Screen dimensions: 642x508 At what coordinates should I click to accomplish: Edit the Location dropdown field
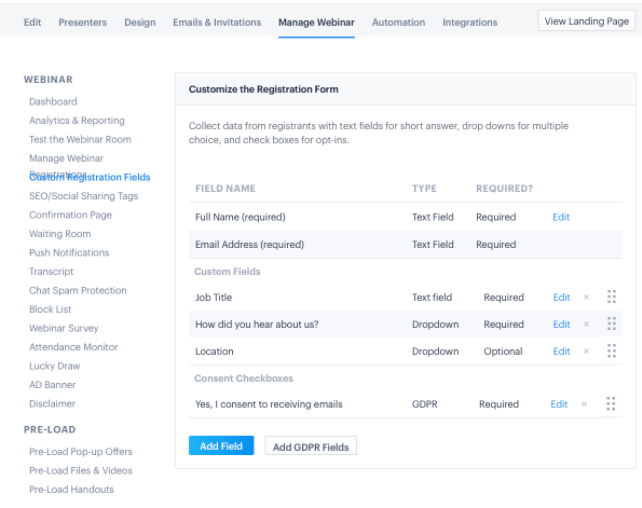[561, 351]
